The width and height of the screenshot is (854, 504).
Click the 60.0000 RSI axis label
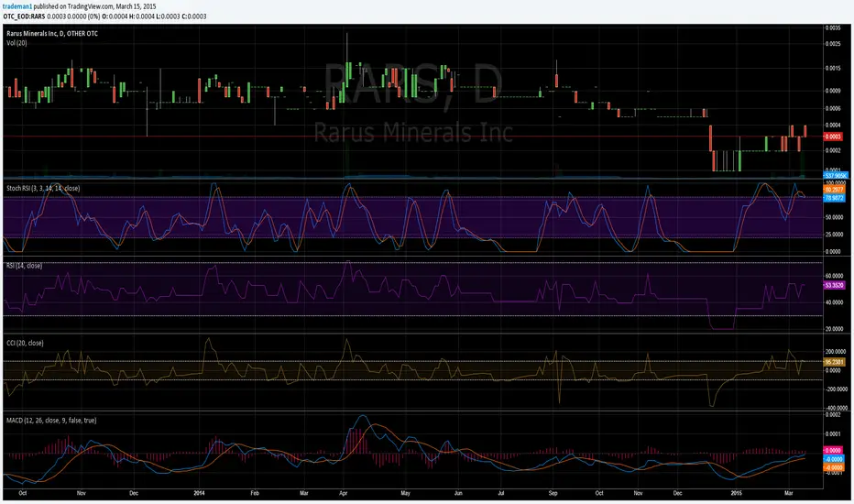coord(835,276)
